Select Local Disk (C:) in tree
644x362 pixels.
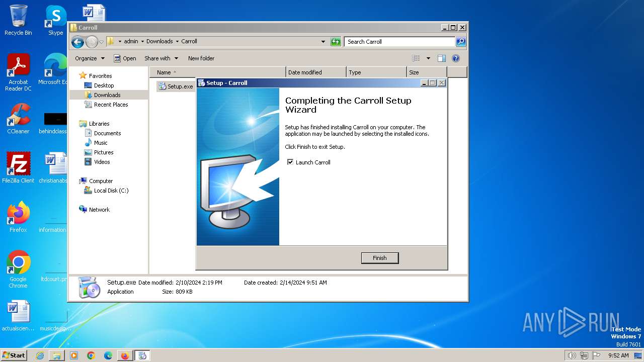pos(111,191)
